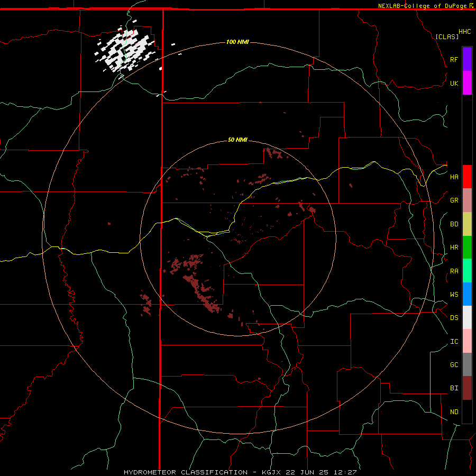Image resolution: width=476 pixels, height=476 pixels.
Task: Click the UK legend label
Action: (x=454, y=83)
